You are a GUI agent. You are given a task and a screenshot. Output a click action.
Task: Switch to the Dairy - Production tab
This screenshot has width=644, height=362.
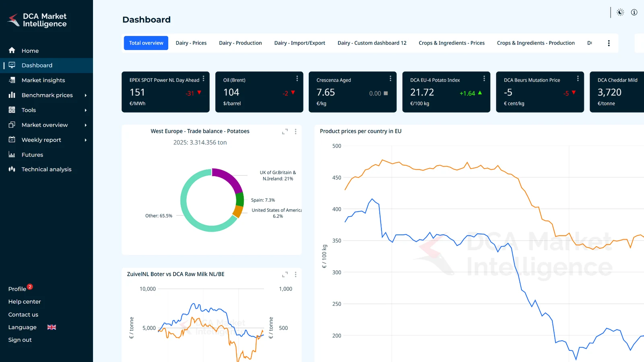click(240, 43)
